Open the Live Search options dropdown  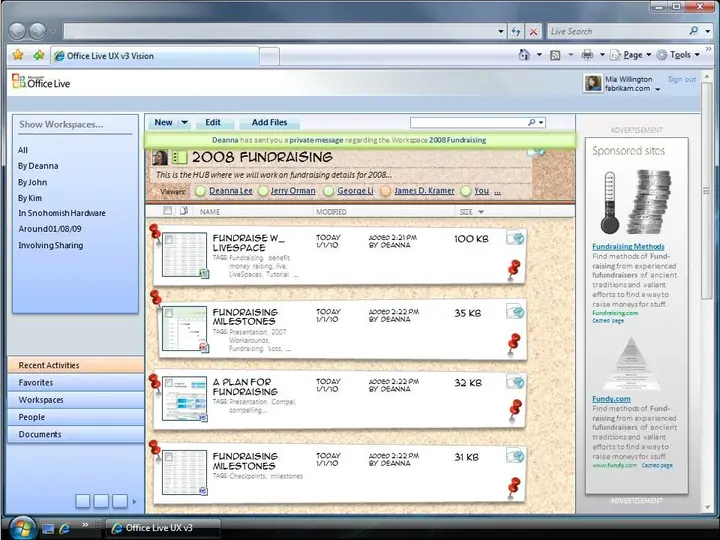point(708,31)
